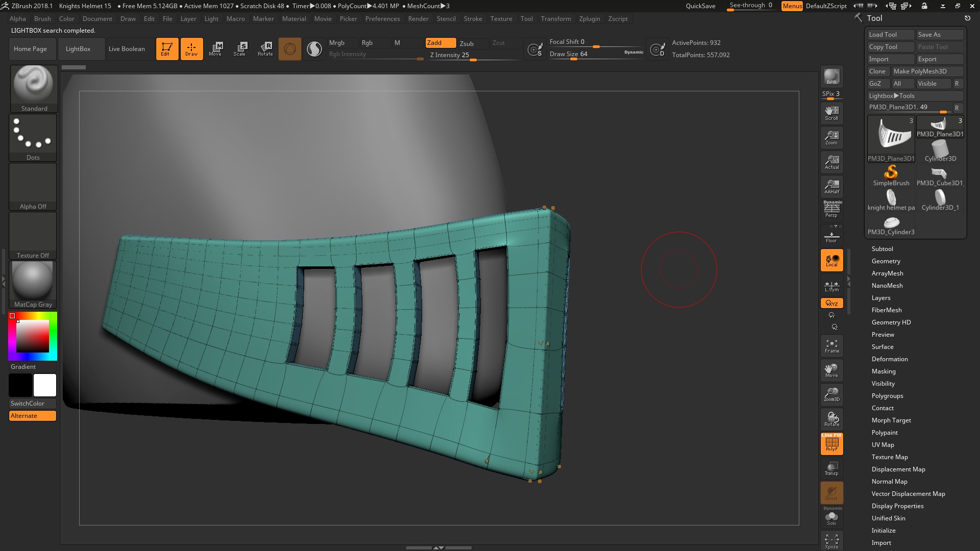Select the Edit mode button

point(167,49)
